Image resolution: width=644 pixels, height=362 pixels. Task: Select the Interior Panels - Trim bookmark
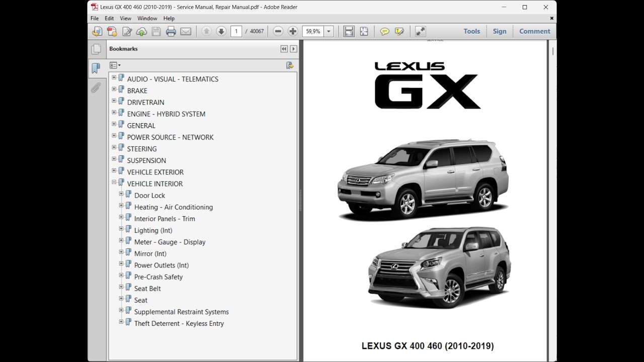[165, 219]
